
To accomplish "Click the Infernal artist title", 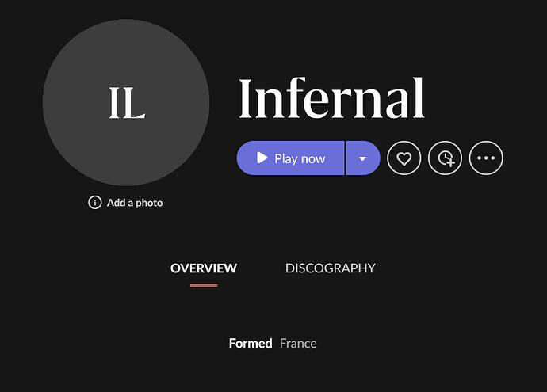I will [331, 99].
